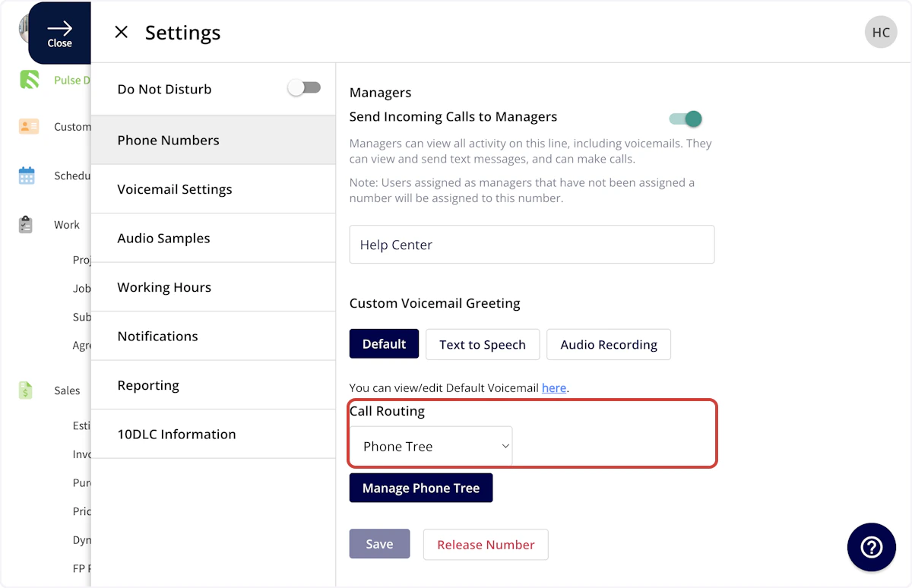The height and width of the screenshot is (588, 912).
Task: Click the Manage Phone Tree button
Action: [x=421, y=488]
